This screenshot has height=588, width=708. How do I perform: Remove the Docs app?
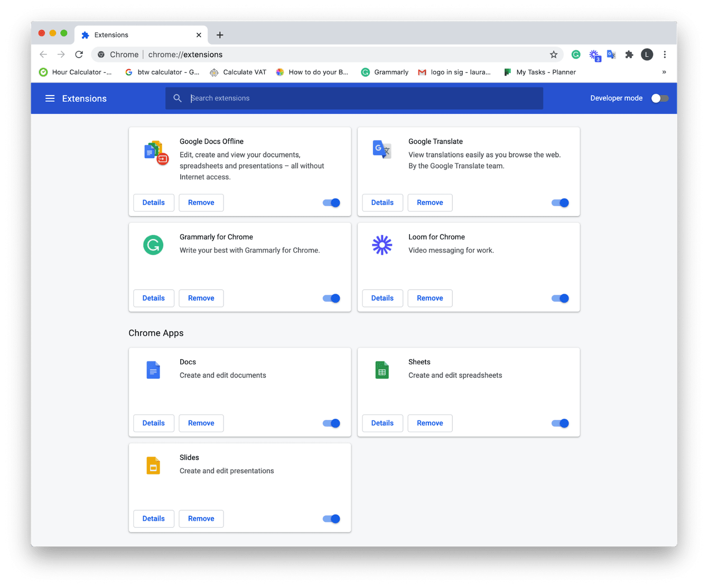click(x=201, y=423)
